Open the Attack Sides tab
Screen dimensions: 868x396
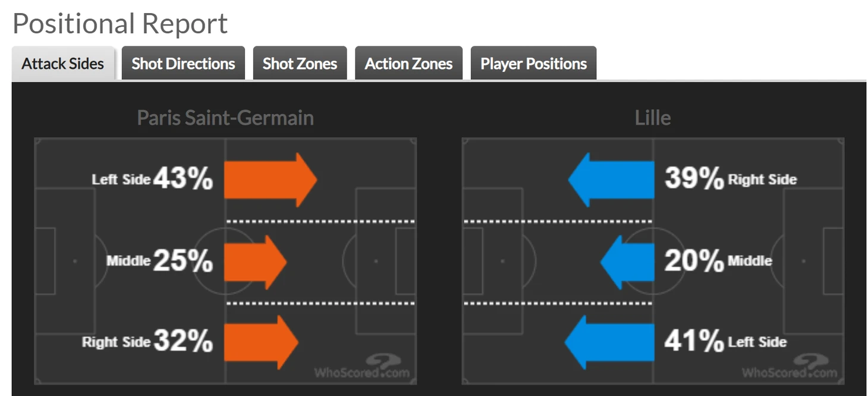(63, 64)
